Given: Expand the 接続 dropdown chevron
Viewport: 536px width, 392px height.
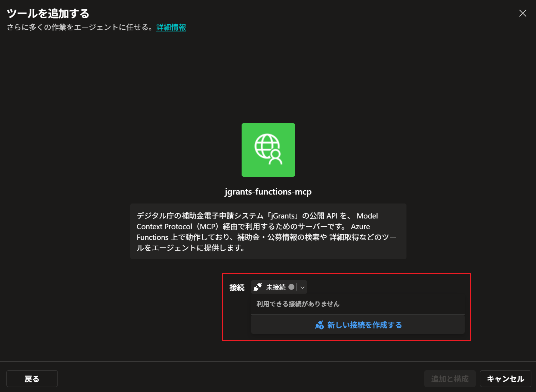Looking at the screenshot, I should coord(302,287).
